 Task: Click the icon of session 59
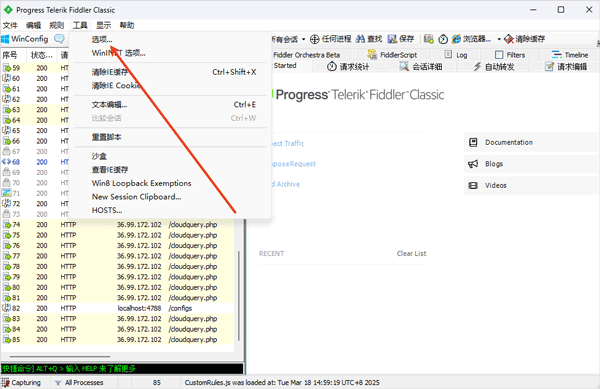point(7,68)
